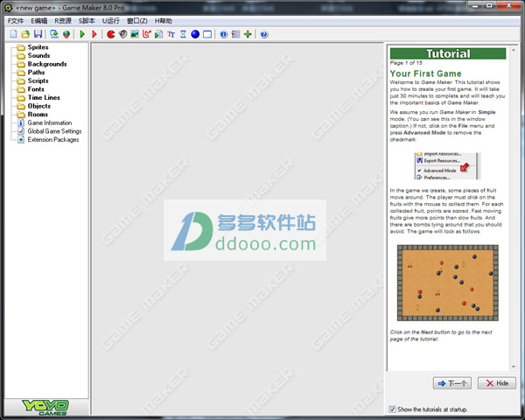
Task: Open the R资源 menu
Action: pyautogui.click(x=63, y=21)
